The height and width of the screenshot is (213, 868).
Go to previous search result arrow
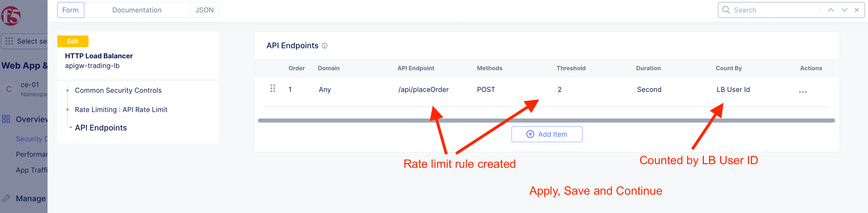[x=831, y=10]
